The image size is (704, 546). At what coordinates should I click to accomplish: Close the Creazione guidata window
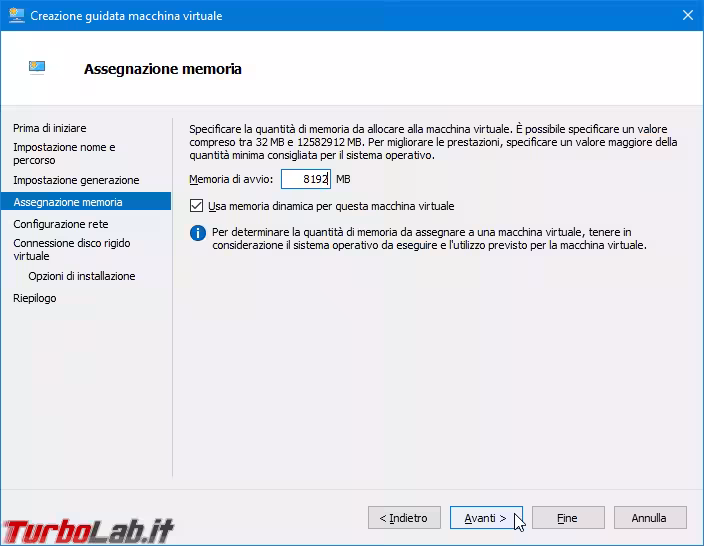pos(687,16)
